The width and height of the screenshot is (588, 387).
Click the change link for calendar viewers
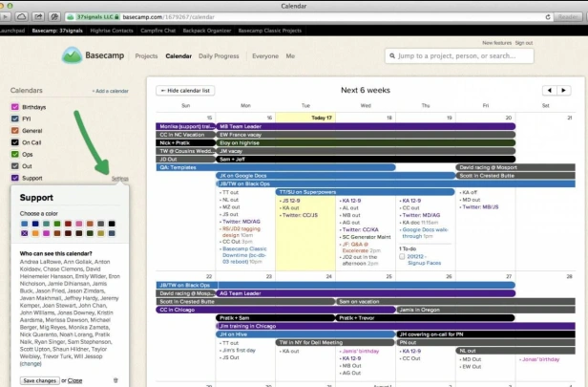31,364
